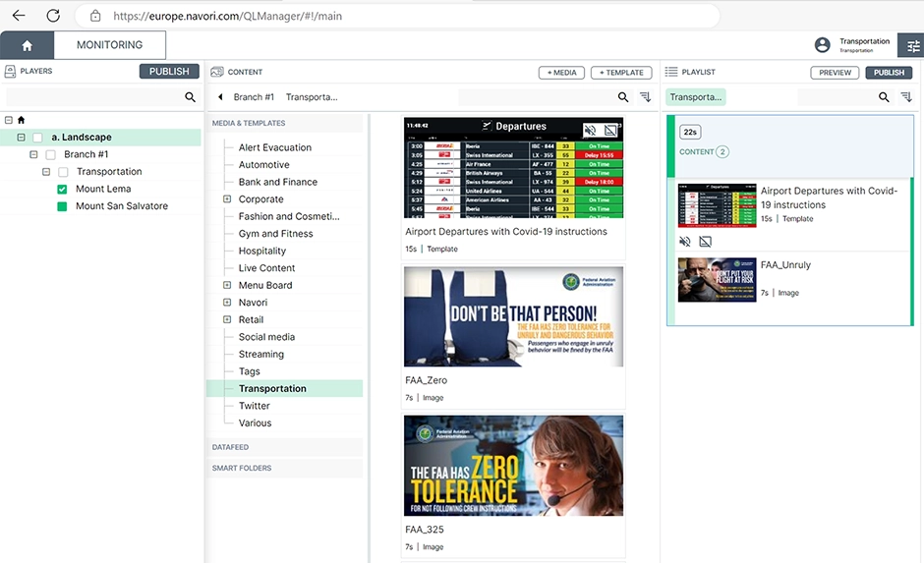Open the Live Content folder
Image resolution: width=924 pixels, height=563 pixels.
[267, 268]
